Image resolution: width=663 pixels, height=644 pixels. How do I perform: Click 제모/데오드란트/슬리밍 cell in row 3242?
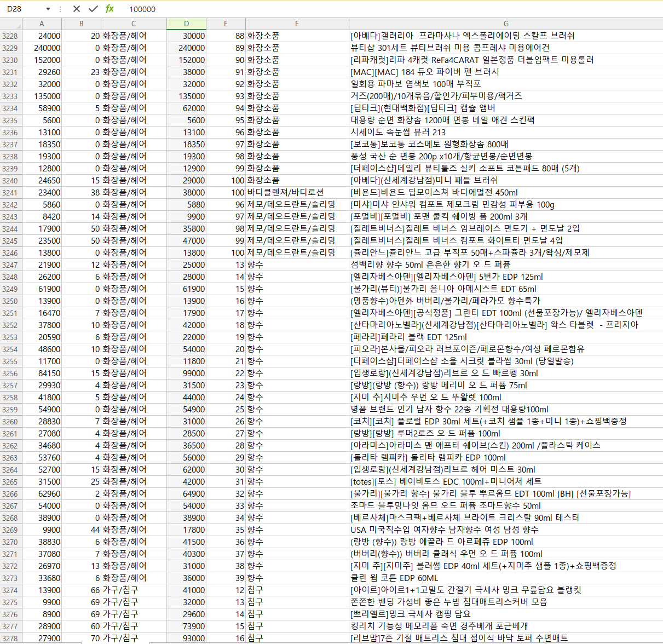pyautogui.click(x=297, y=204)
